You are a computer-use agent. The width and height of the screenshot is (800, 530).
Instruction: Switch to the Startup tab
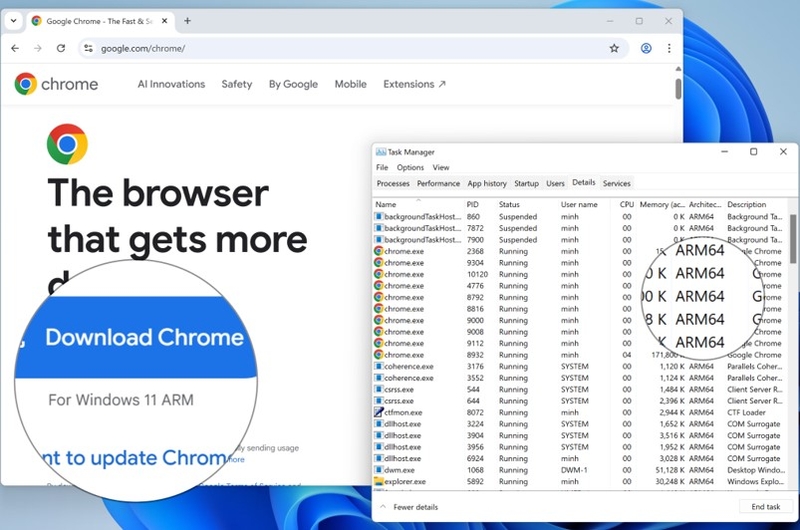pyautogui.click(x=526, y=183)
